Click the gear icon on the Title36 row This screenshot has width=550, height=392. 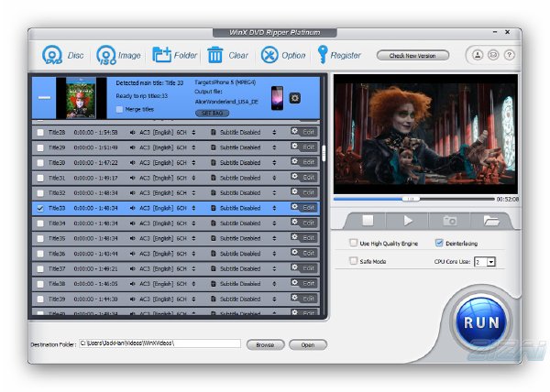pos(294,252)
